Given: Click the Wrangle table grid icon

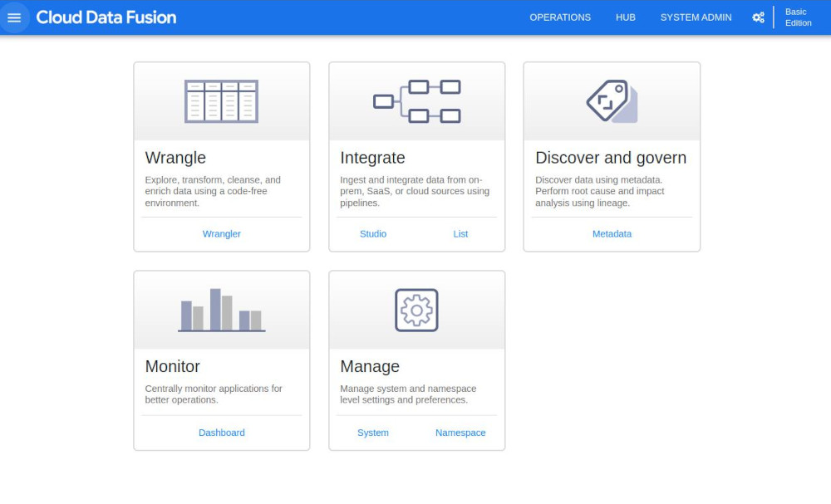Looking at the screenshot, I should coord(222,101).
